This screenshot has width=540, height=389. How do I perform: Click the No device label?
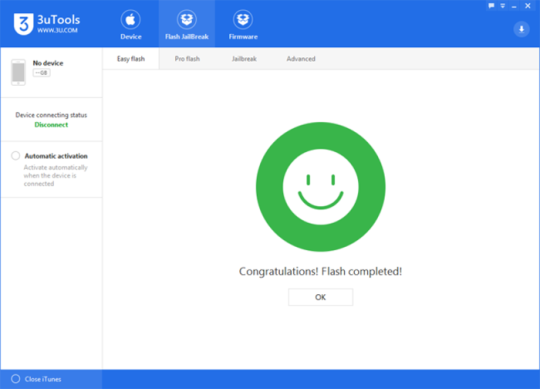[x=48, y=63]
